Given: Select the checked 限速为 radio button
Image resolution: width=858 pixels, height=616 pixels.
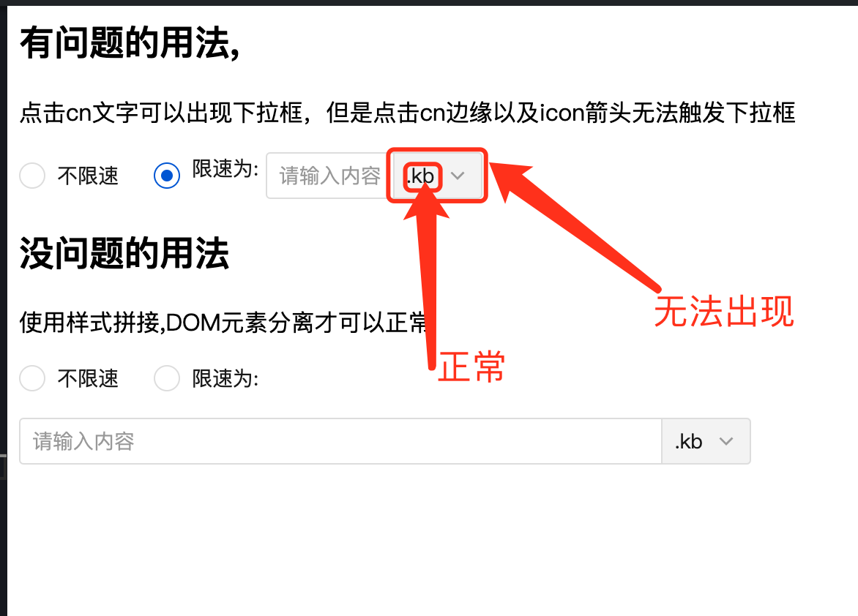Looking at the screenshot, I should point(167,176).
